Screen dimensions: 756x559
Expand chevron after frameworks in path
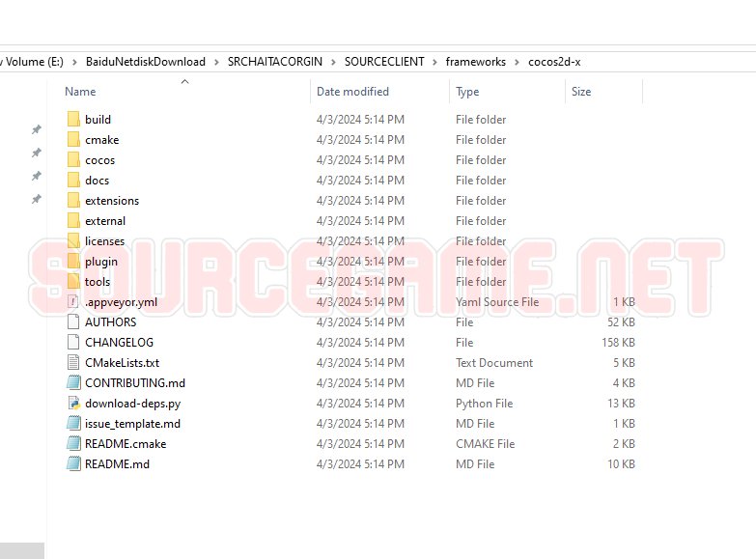pyautogui.click(x=517, y=62)
